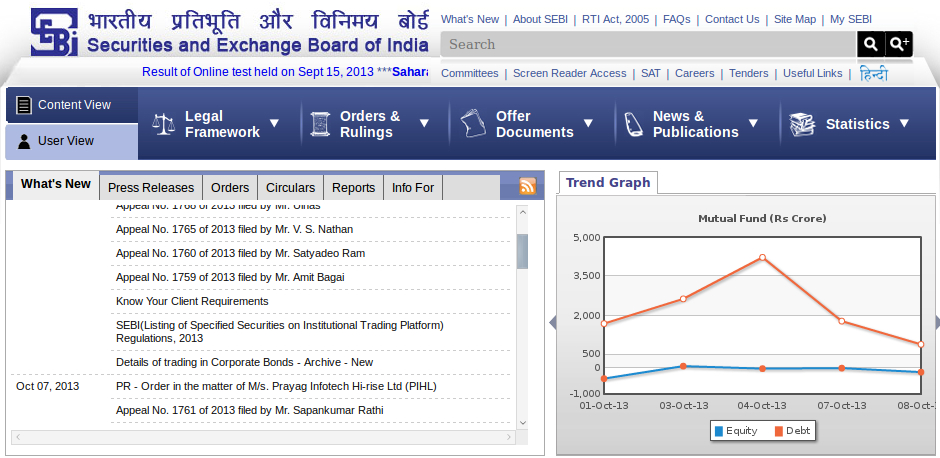This screenshot has width=940, height=458.
Task: Click the news list scroll up arrow
Action: point(522,212)
